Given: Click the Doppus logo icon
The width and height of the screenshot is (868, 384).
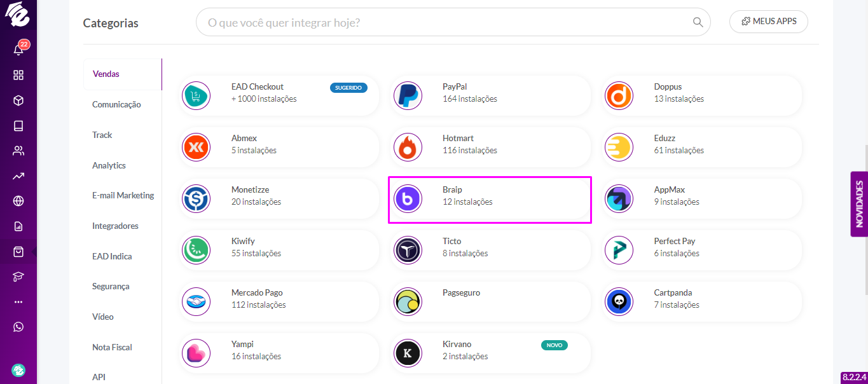Looking at the screenshot, I should click(619, 96).
